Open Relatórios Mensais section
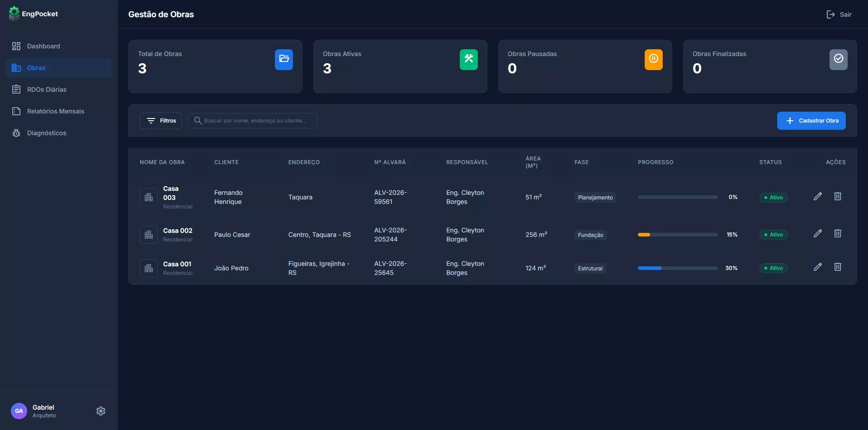Viewport: 868px width, 430px height. [16, 111]
